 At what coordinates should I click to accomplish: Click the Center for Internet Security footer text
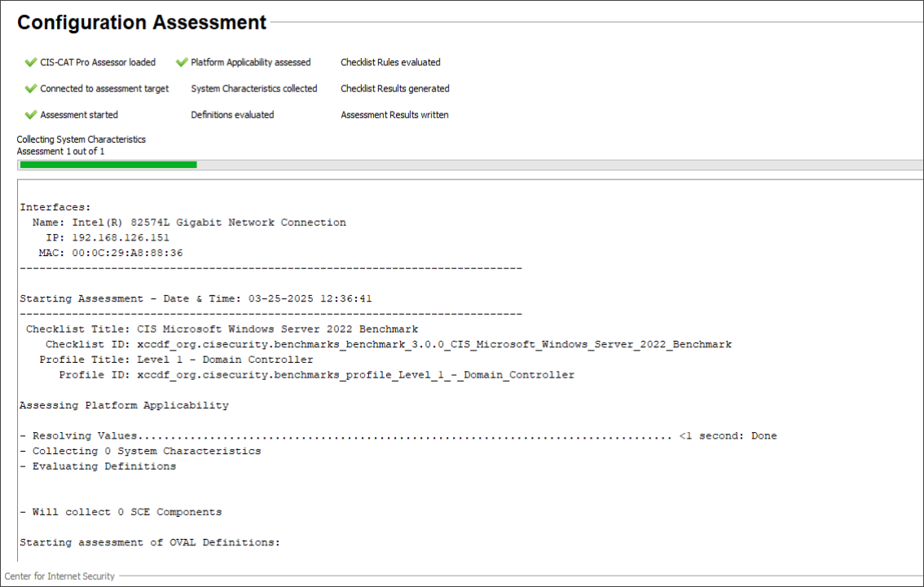click(59, 576)
